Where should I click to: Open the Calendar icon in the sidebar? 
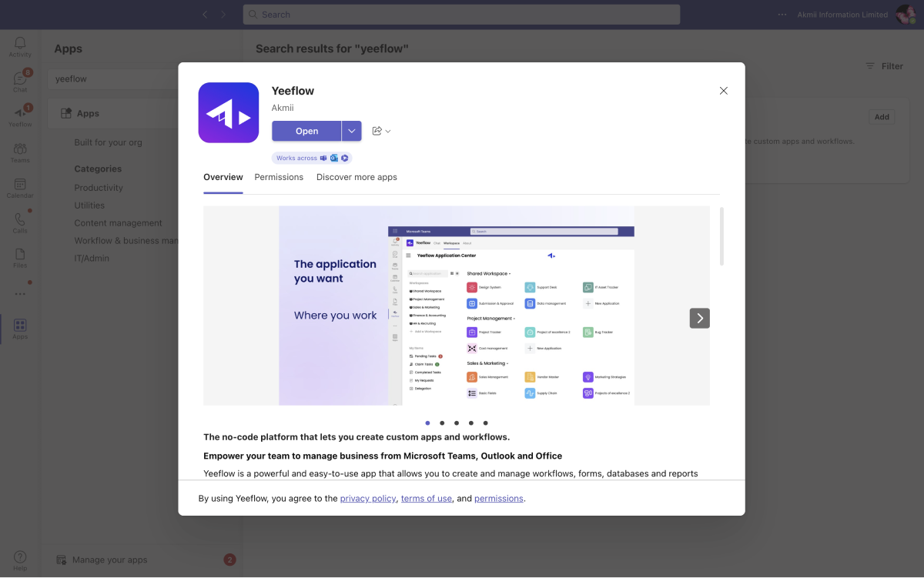tap(19, 185)
